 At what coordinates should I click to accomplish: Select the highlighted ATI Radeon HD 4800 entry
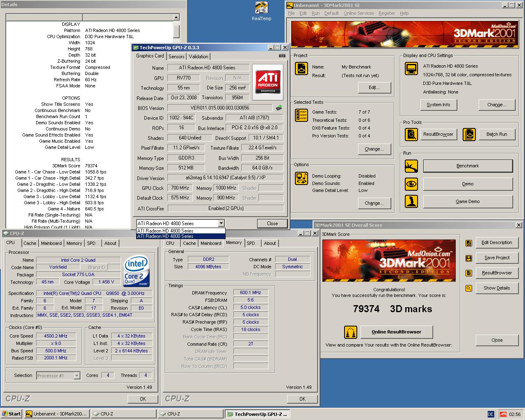click(x=181, y=236)
